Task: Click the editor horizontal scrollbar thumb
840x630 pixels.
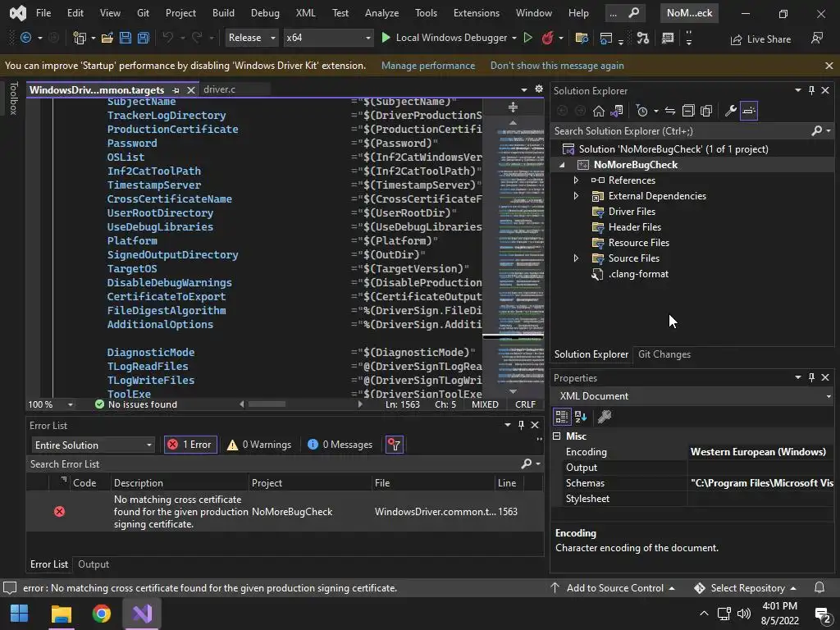Action: pos(267,404)
